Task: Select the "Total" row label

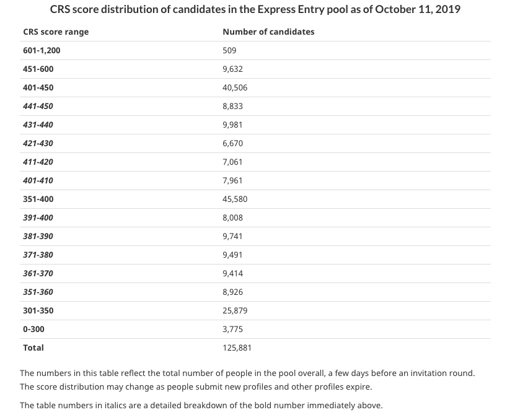Action: 33,348
